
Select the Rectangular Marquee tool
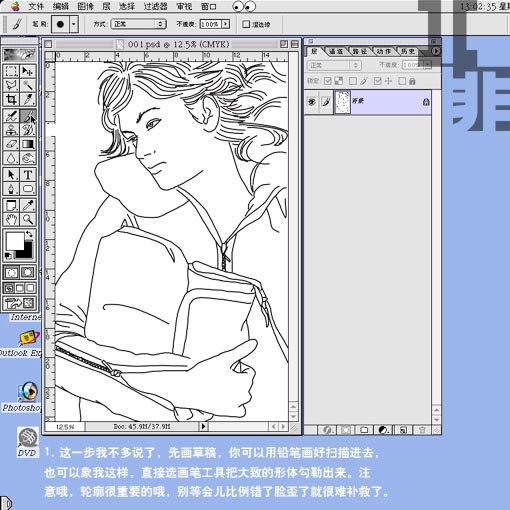pyautogui.click(x=11, y=71)
